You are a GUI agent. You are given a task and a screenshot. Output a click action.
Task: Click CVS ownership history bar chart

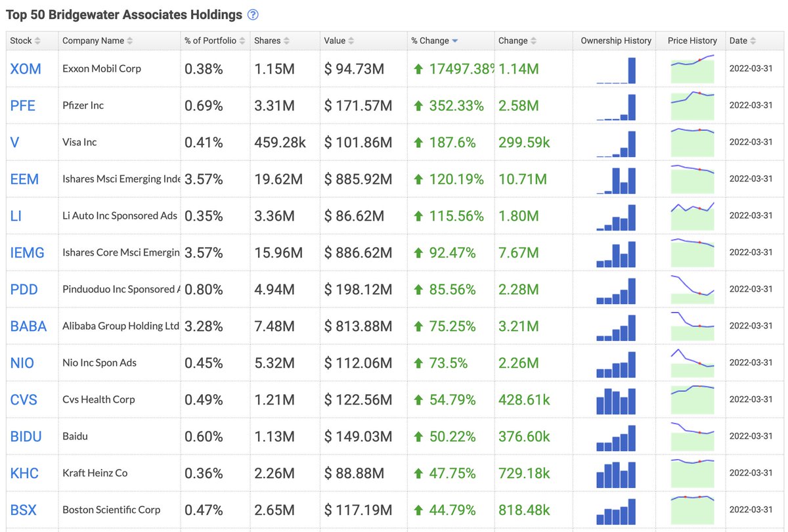[x=616, y=401]
